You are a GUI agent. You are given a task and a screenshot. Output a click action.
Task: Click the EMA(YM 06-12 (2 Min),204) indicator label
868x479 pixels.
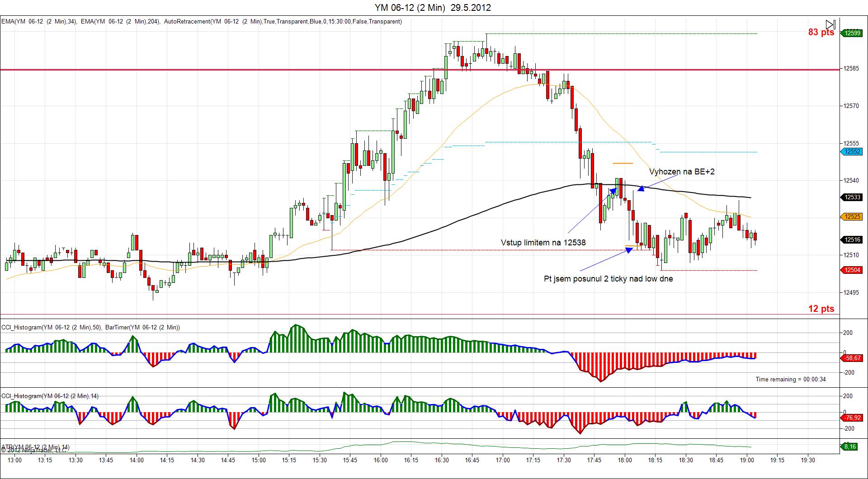(121, 21)
